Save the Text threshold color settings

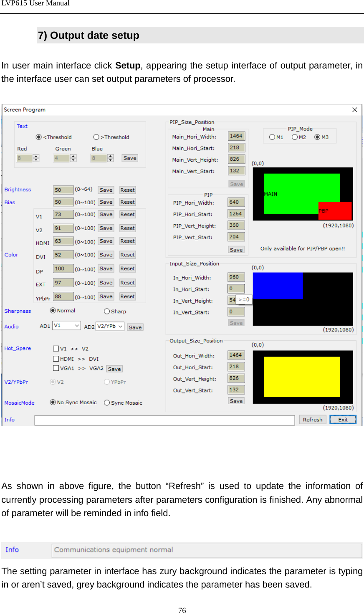(x=130, y=158)
